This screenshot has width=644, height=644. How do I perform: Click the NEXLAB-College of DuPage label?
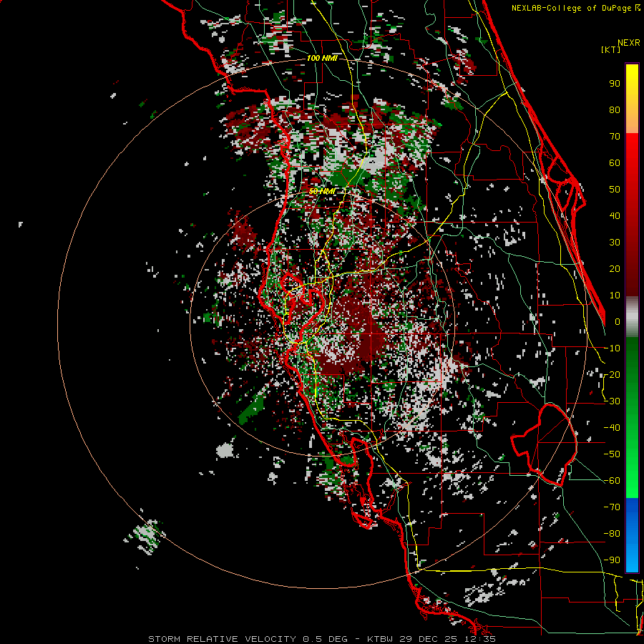click(575, 8)
